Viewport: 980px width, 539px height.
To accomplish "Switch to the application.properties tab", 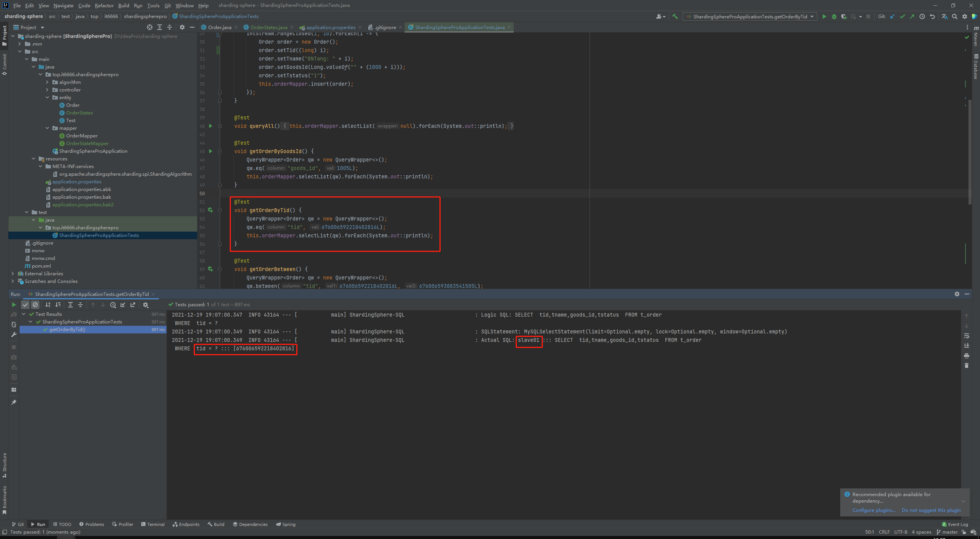I will [x=331, y=27].
